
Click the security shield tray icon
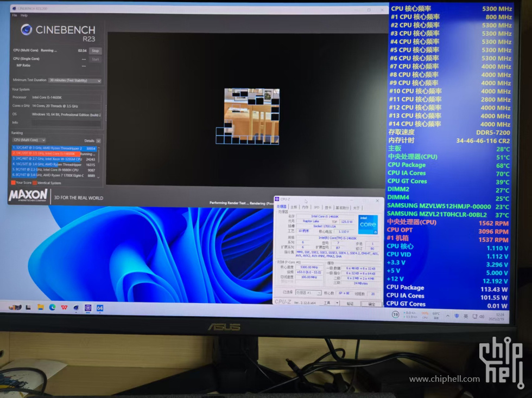457,316
